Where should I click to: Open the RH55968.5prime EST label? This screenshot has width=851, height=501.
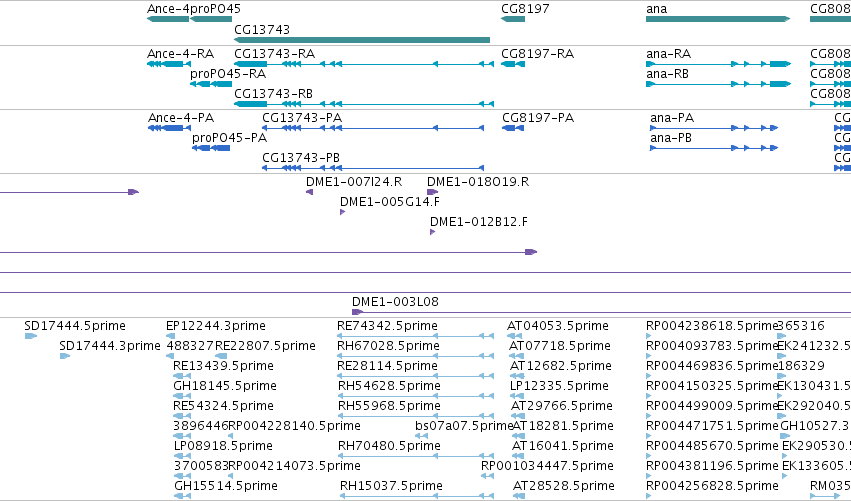tap(389, 407)
